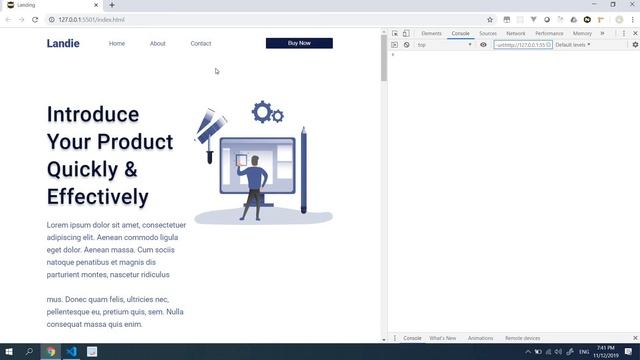The image size is (640, 360).
Task: Select the What's New drawer tab
Action: pyautogui.click(x=442, y=338)
